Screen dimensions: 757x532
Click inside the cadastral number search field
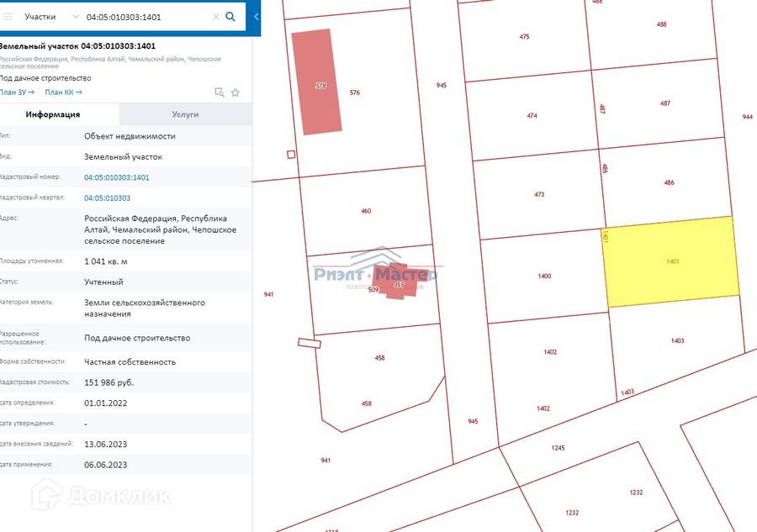(x=143, y=17)
